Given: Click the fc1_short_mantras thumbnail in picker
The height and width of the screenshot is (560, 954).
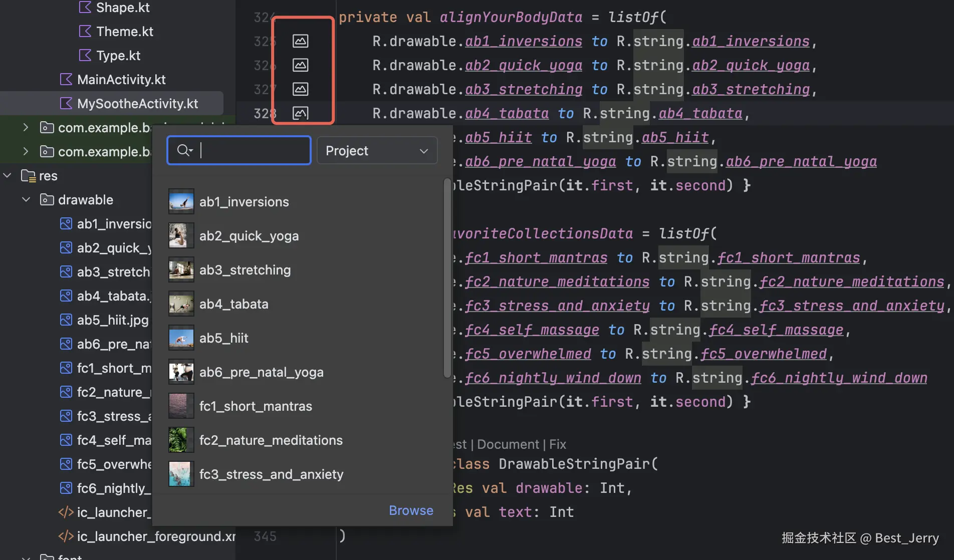Looking at the screenshot, I should (x=181, y=406).
